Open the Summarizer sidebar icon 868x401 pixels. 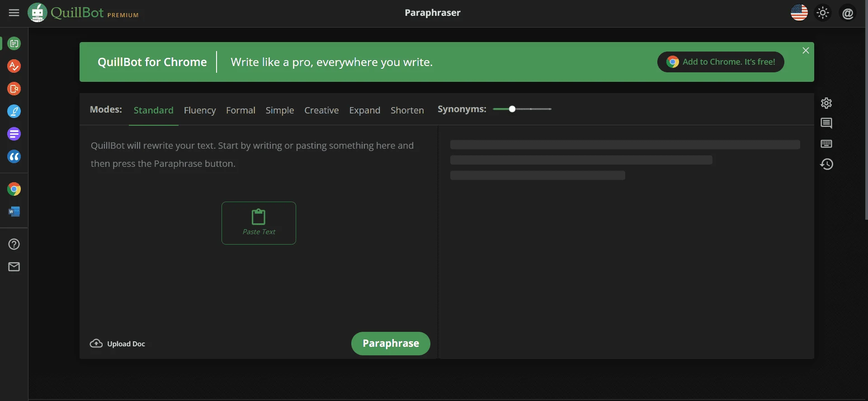click(14, 134)
